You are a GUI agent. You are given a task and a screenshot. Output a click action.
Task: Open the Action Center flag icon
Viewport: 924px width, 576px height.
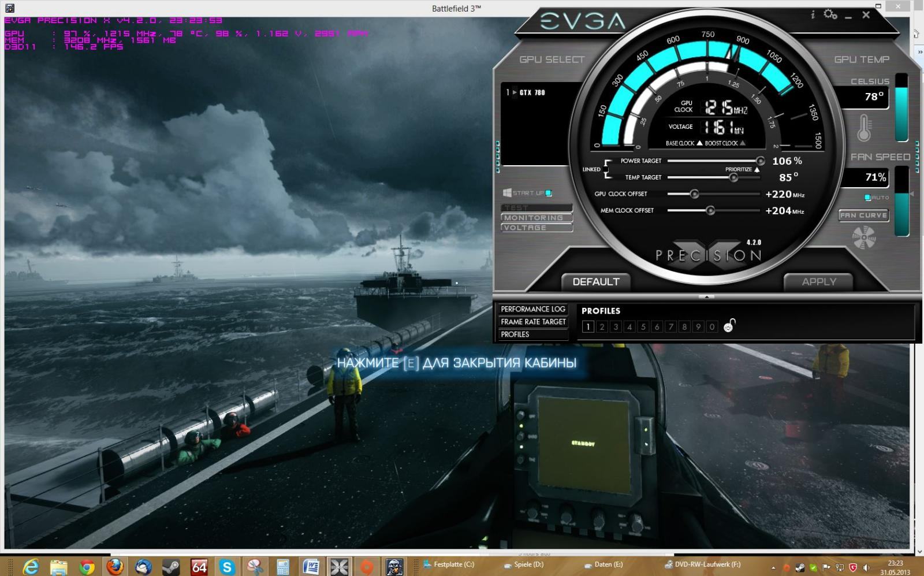[x=826, y=567]
